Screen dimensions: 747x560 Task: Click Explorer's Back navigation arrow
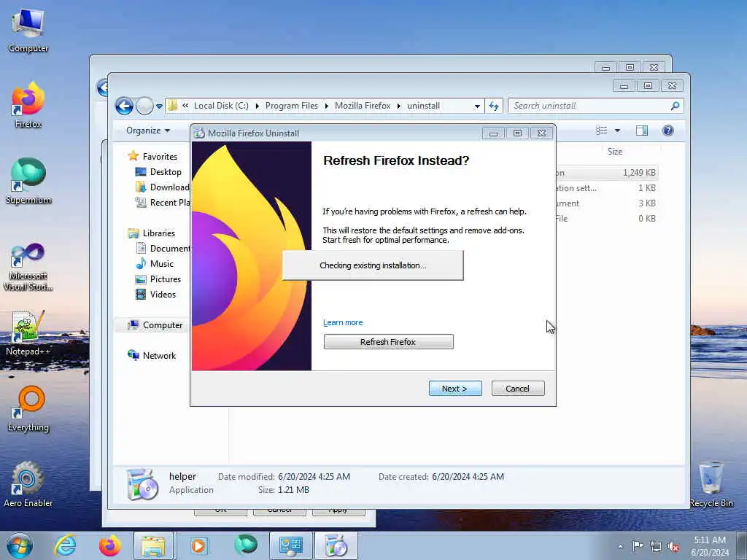point(124,106)
